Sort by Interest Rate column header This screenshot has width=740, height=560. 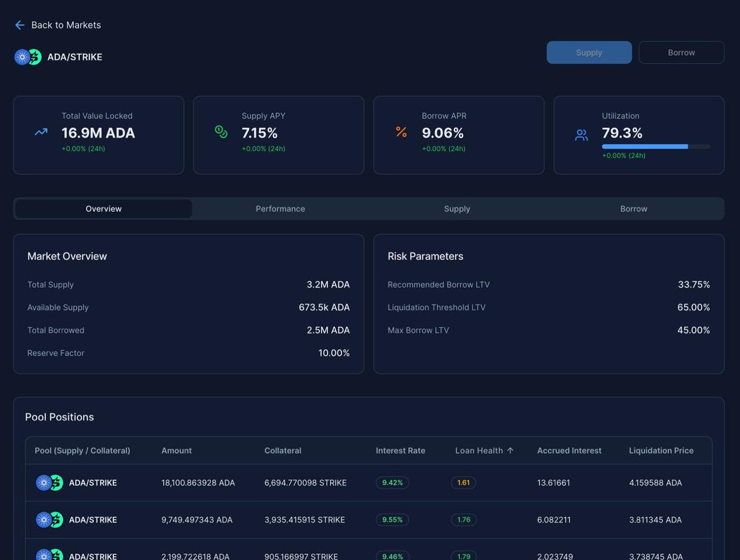(401, 451)
